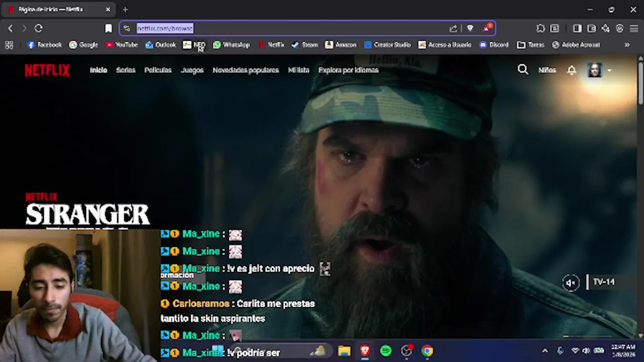Viewport: 644px width, 362px height.
Task: Open the Acceso a Usuario bookmark
Action: [445, 45]
